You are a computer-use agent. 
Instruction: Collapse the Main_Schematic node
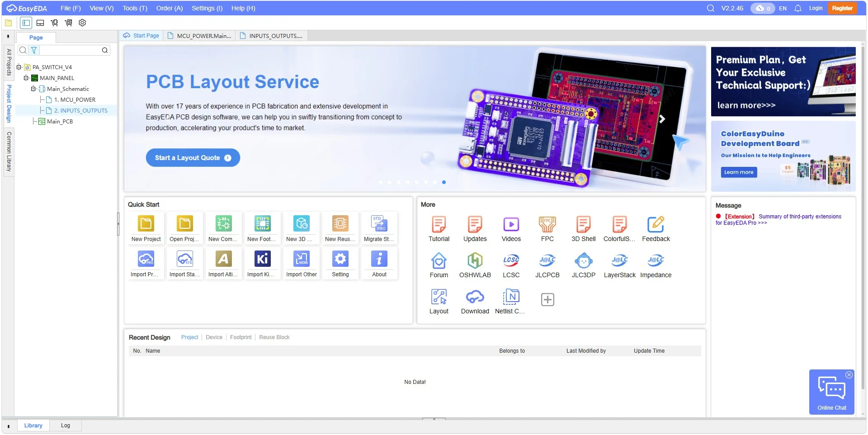(33, 89)
